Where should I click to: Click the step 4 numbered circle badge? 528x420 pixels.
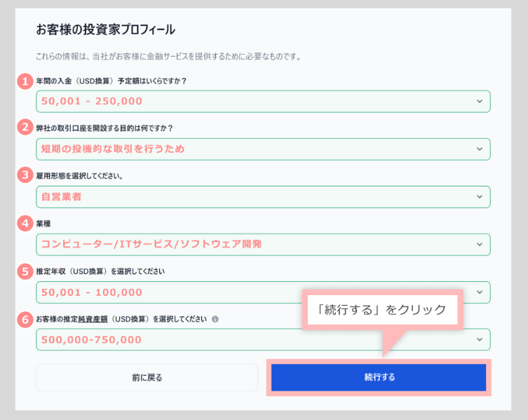pyautogui.click(x=25, y=223)
